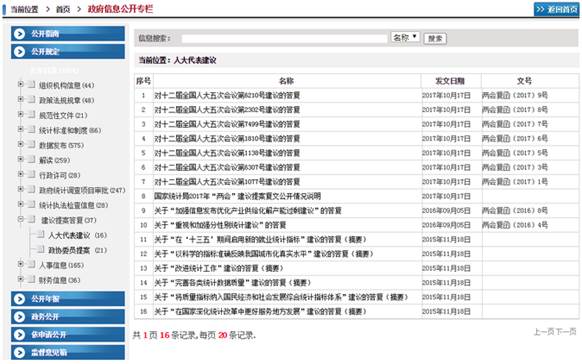
Task: Click the 下一页 pagination link
Action: click(x=566, y=332)
